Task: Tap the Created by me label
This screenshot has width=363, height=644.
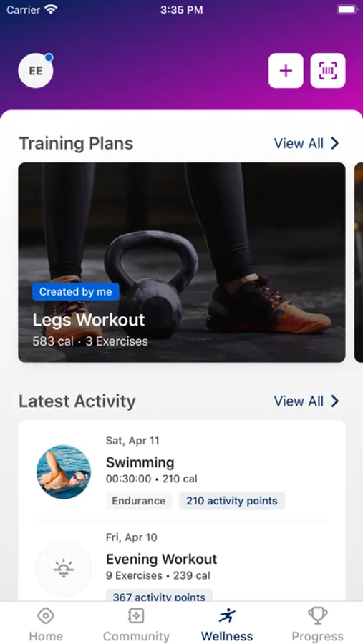Action: pyautogui.click(x=76, y=292)
